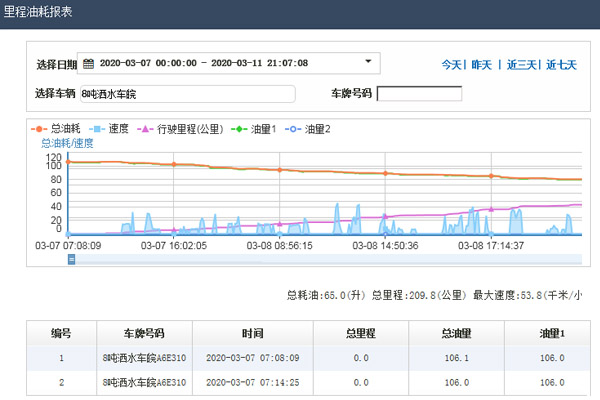Choose the 近三天 date range link
This screenshot has height=400, width=600.
(519, 65)
